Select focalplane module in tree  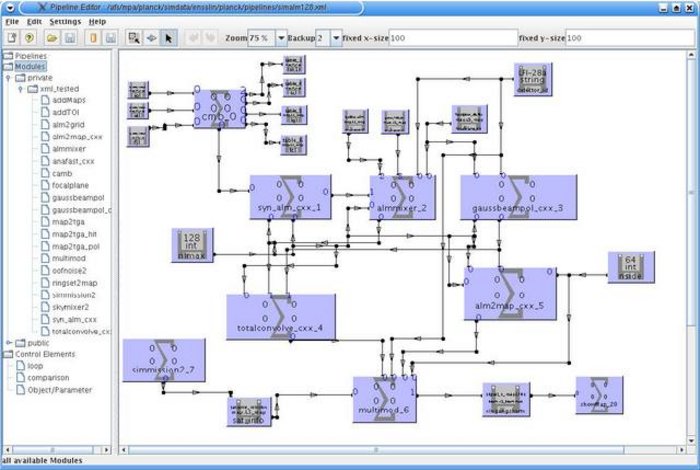click(70, 185)
